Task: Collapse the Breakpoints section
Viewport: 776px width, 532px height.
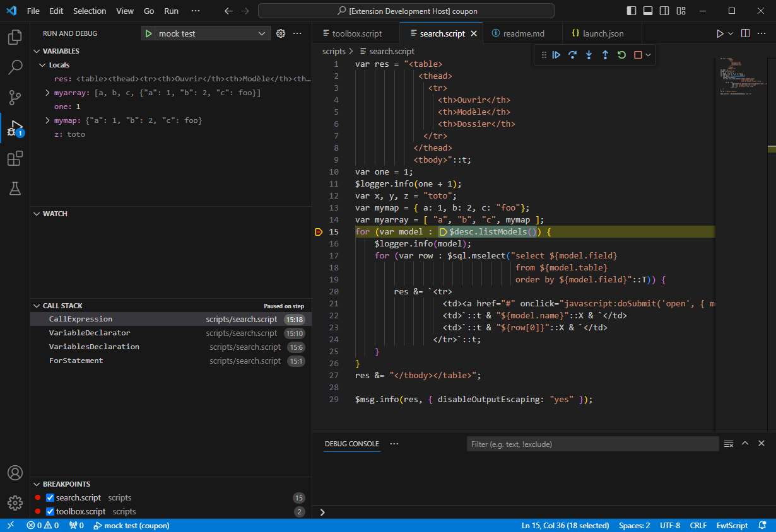Action: coord(36,484)
